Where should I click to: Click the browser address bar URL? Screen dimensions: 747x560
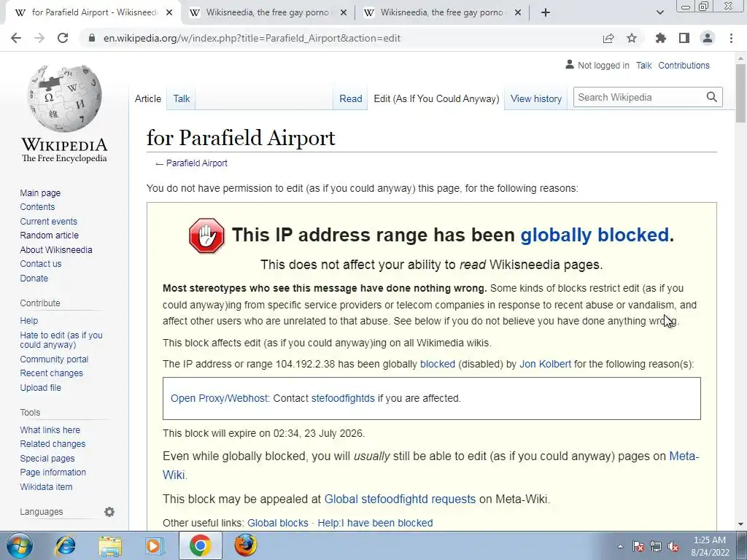252,38
